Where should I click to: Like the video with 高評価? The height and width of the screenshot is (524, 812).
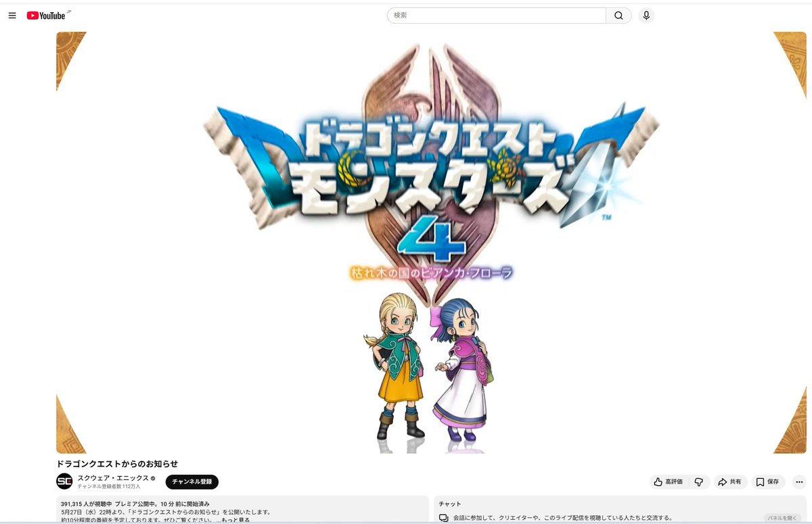click(668, 482)
